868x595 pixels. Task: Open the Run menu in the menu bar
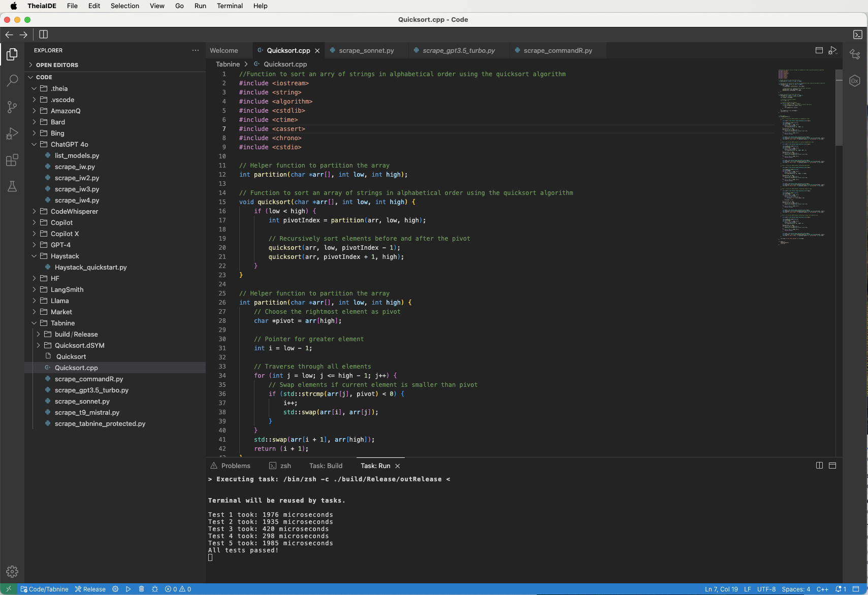[200, 6]
